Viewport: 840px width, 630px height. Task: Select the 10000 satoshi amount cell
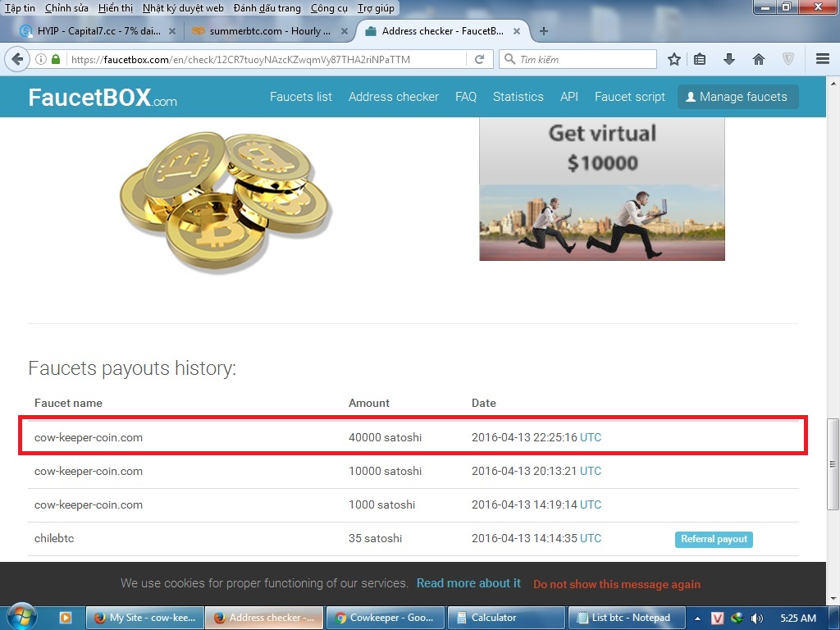point(385,472)
